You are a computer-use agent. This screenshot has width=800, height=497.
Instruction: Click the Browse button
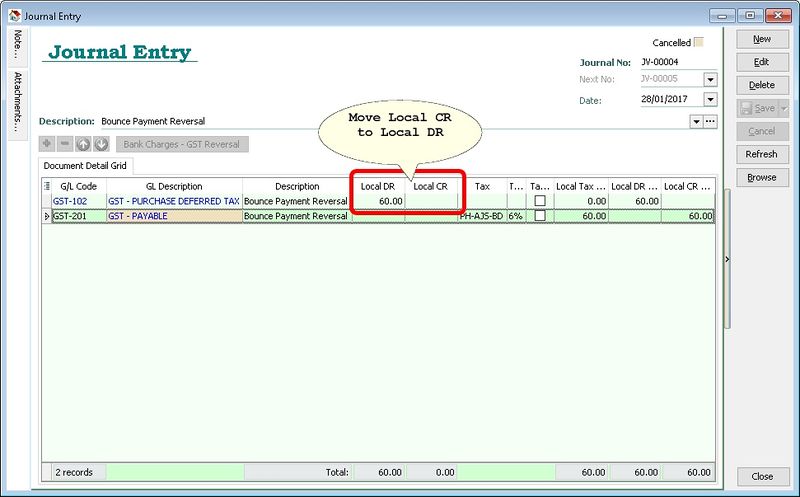[762, 177]
